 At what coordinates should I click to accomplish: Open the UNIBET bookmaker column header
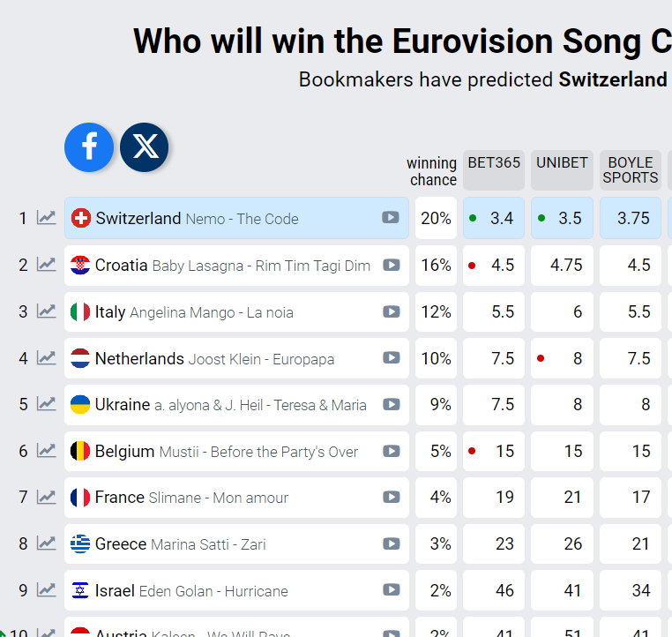coord(562,169)
